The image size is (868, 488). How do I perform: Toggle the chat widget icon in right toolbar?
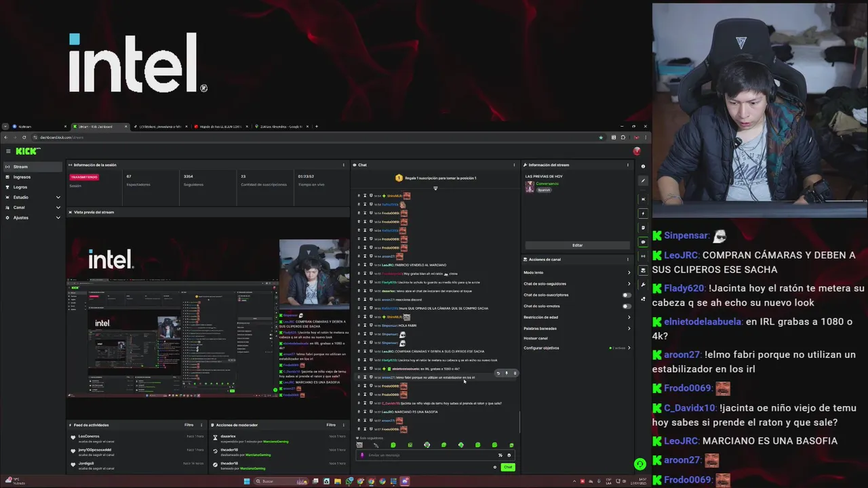(644, 242)
